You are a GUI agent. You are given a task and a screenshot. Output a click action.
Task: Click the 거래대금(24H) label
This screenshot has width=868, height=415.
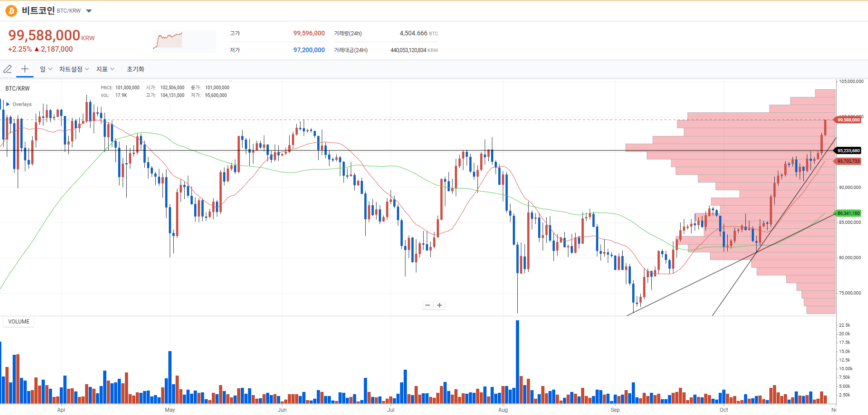(351, 50)
